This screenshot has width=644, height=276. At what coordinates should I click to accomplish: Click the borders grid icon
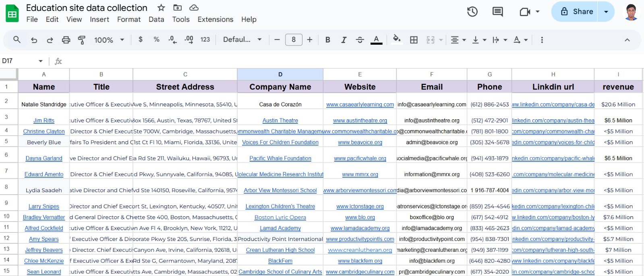click(414, 40)
